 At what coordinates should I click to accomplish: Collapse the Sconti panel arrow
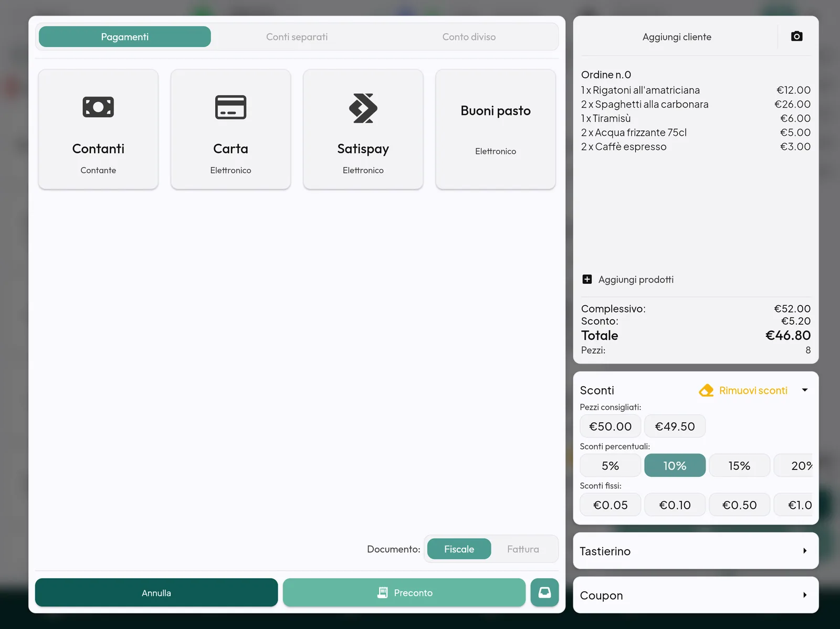(x=804, y=390)
